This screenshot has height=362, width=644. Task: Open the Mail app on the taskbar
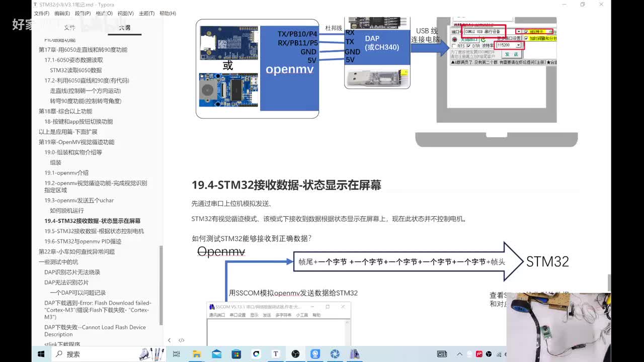point(216,354)
